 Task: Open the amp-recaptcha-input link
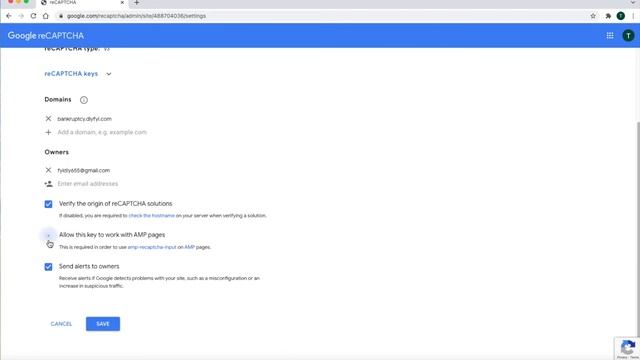pyautogui.click(x=152, y=247)
